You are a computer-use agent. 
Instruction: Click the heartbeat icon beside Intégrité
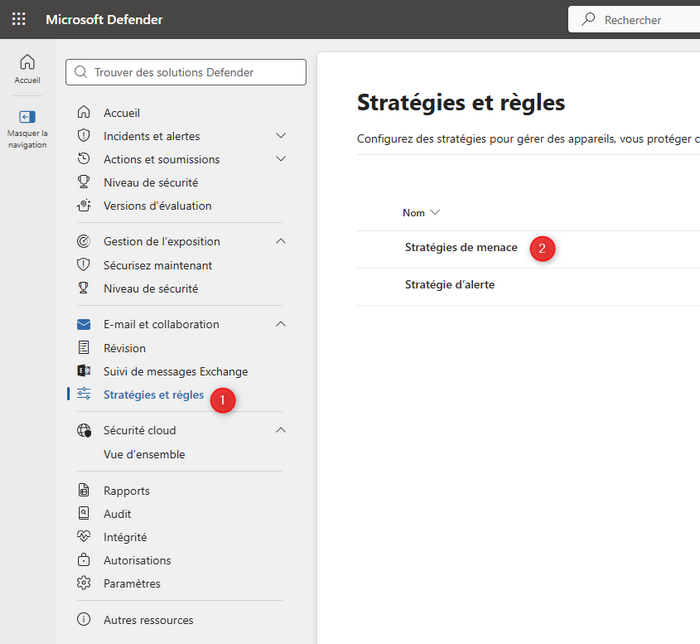(x=84, y=536)
